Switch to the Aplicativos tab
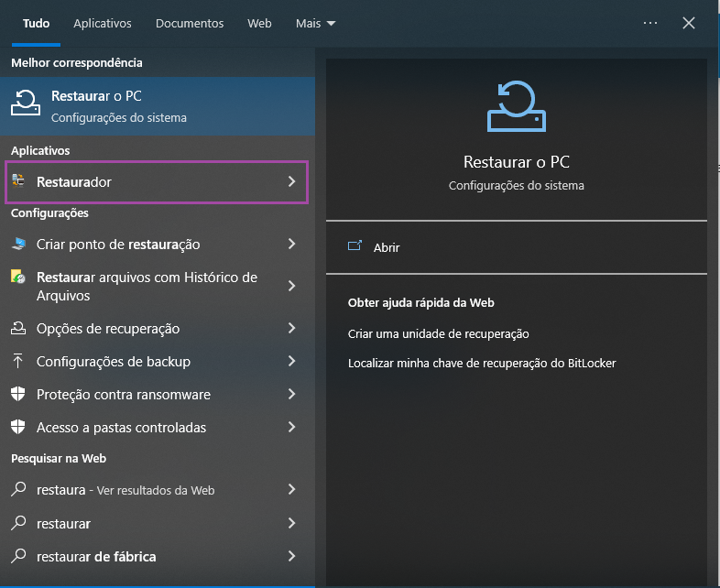This screenshot has width=720, height=588. click(x=103, y=24)
